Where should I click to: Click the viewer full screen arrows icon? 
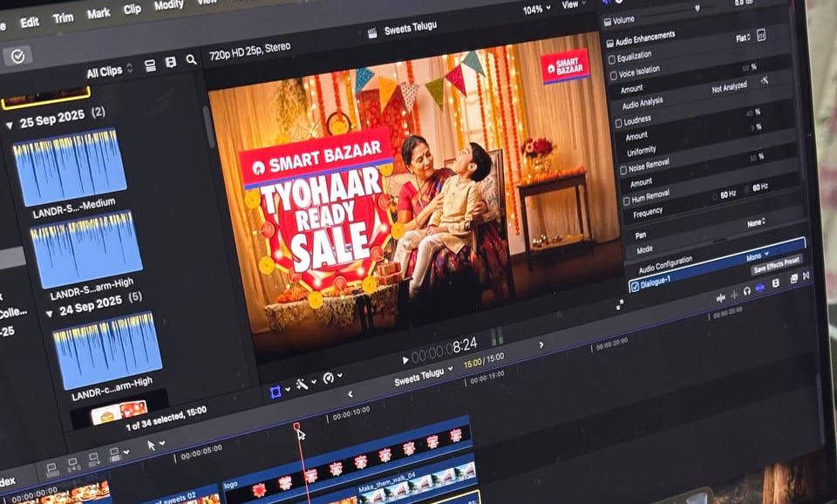click(620, 305)
